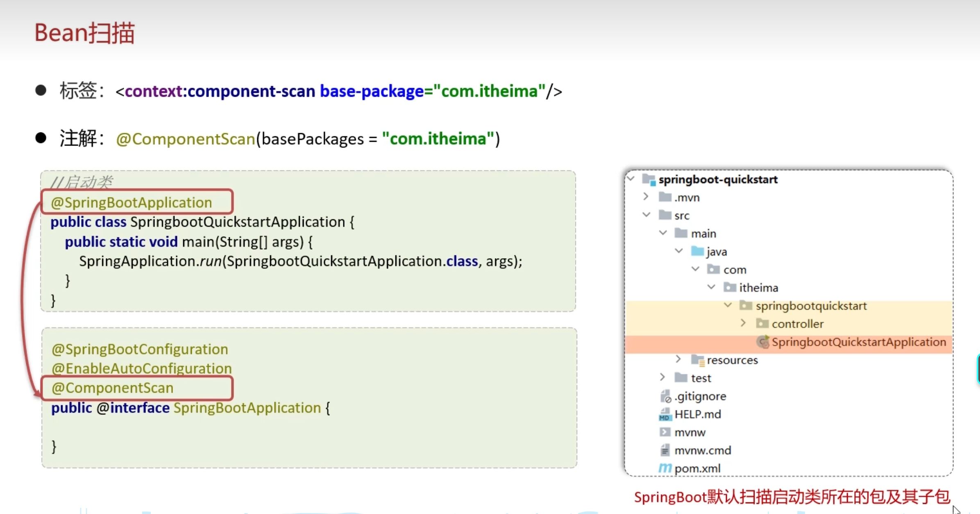Select the main folder tree item
The height and width of the screenshot is (514, 980).
coord(703,234)
